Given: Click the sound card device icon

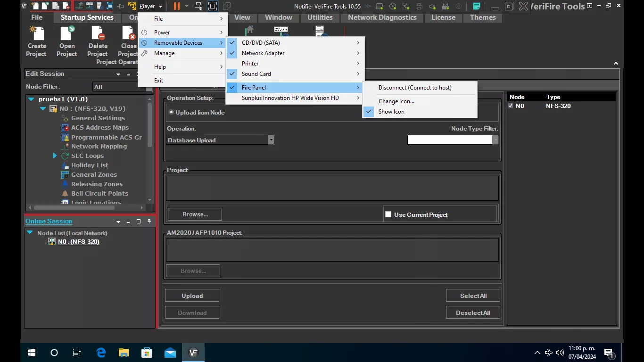Looking at the screenshot, I should click(432, 7).
